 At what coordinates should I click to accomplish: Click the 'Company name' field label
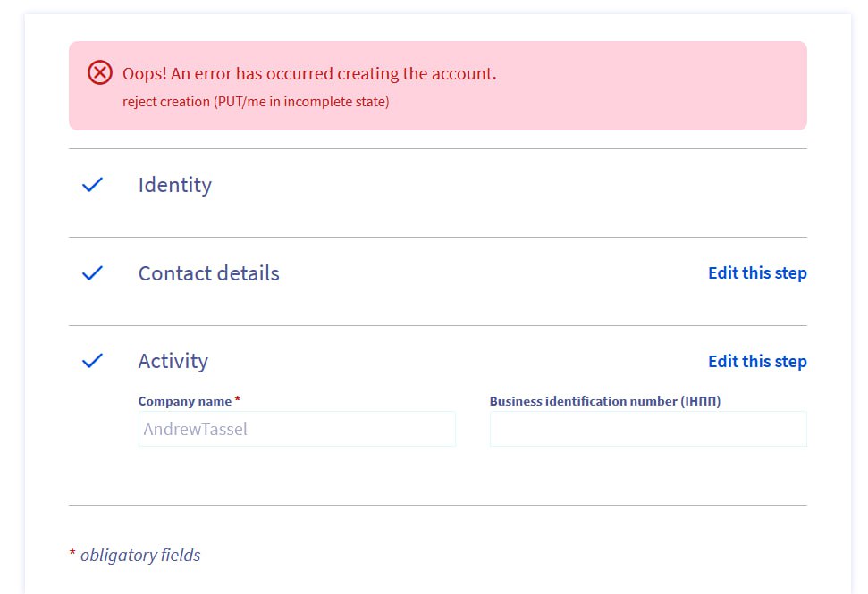pos(184,401)
